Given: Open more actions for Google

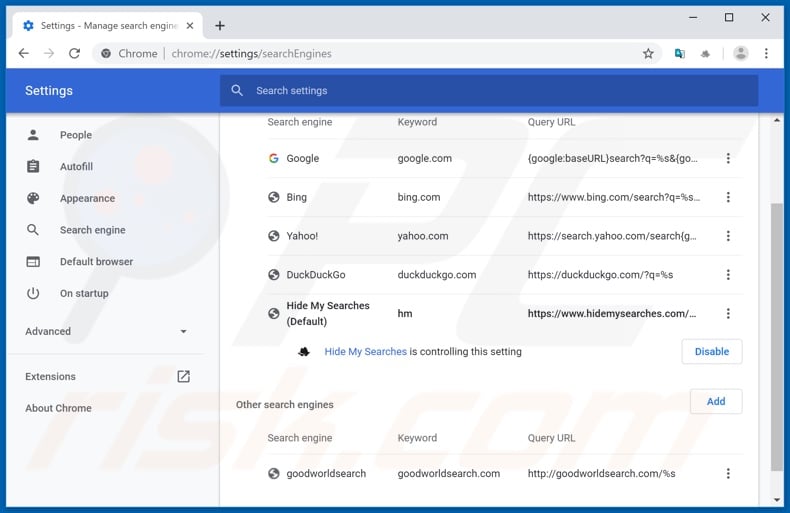Looking at the screenshot, I should tap(728, 158).
